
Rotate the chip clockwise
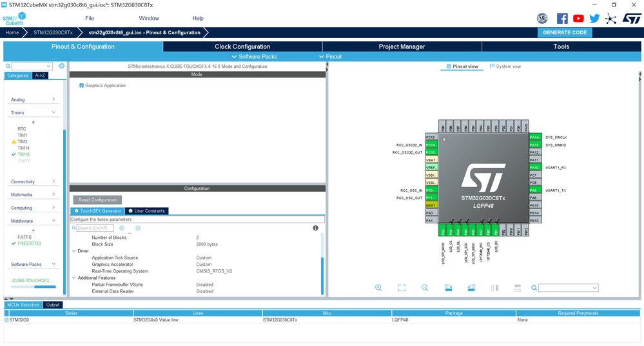pyautogui.click(x=448, y=288)
